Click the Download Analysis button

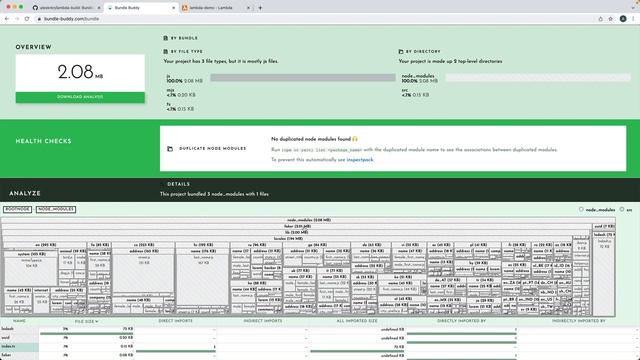click(80, 97)
